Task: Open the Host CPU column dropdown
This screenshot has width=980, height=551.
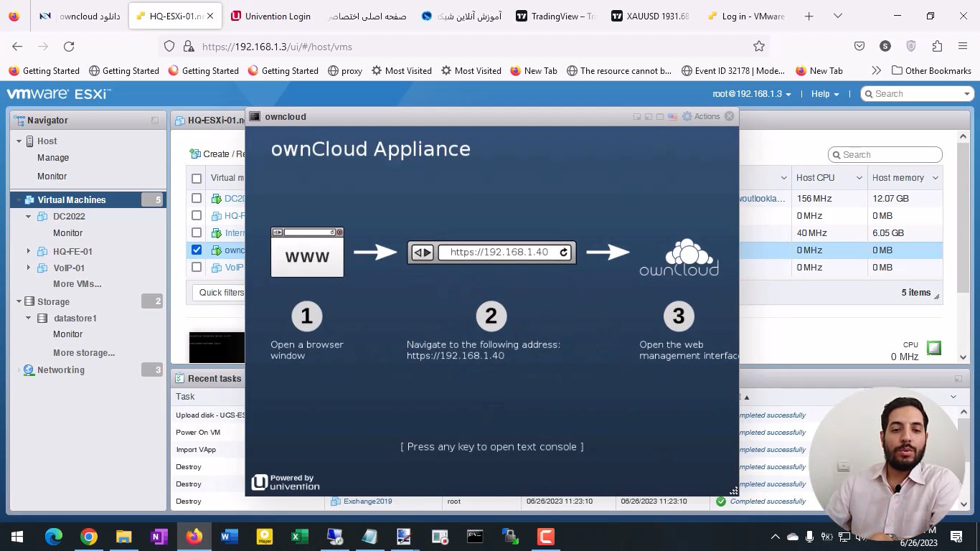Action: pos(859,178)
